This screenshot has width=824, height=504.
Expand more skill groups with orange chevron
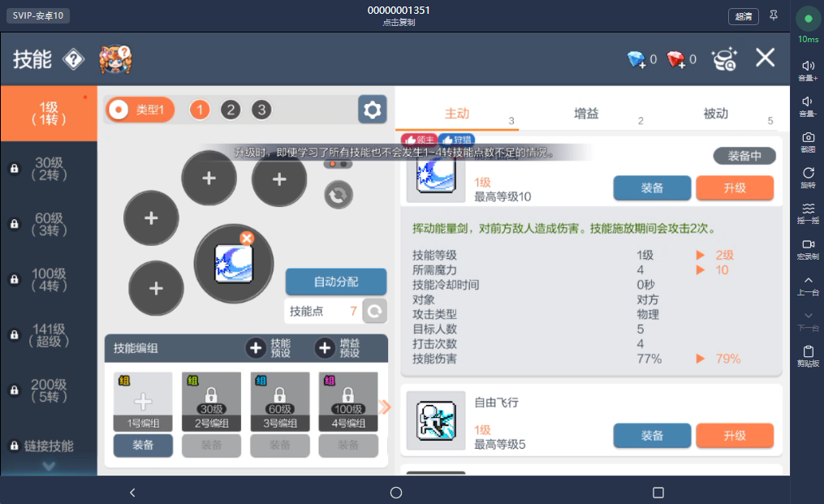(385, 407)
